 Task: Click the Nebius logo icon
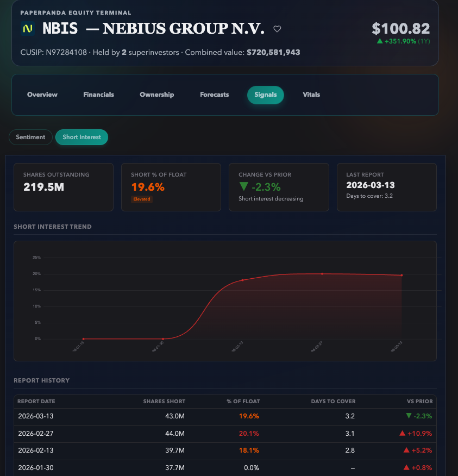tap(28, 29)
